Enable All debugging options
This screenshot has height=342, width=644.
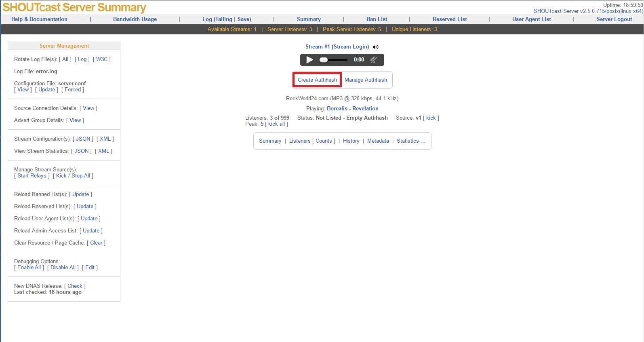[x=29, y=267]
